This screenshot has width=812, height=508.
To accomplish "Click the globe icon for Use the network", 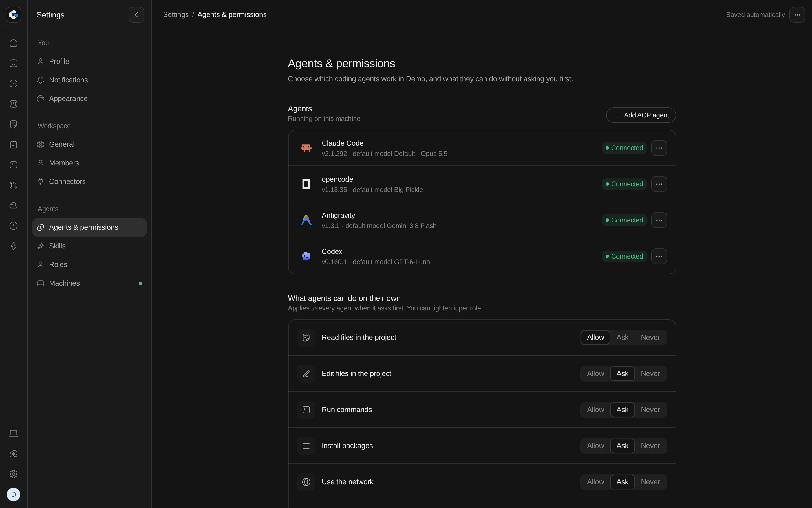I will (306, 482).
